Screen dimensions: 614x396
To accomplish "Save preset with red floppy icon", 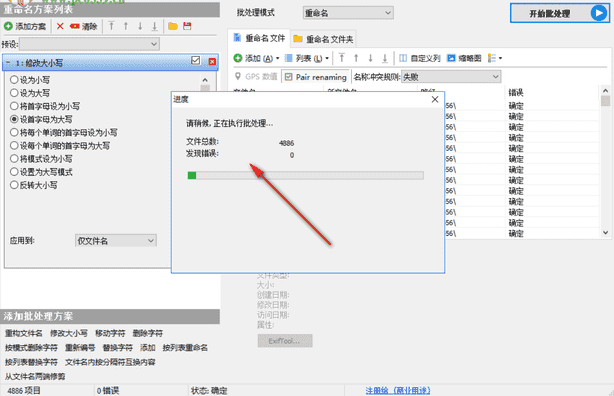I will 187,26.
